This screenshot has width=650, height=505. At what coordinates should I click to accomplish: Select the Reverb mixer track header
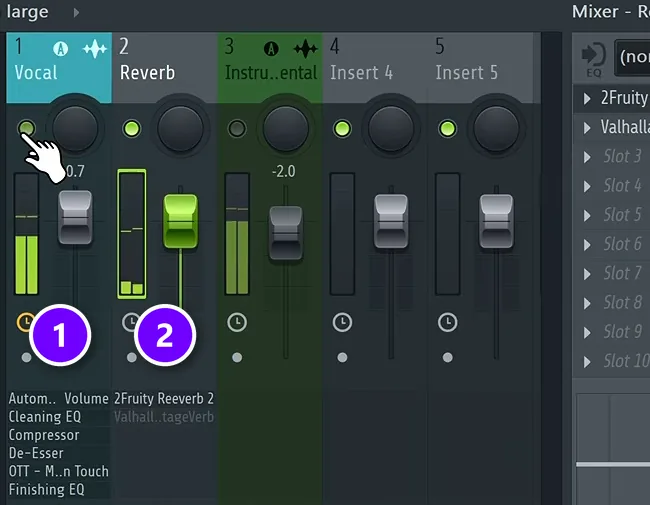(165, 68)
